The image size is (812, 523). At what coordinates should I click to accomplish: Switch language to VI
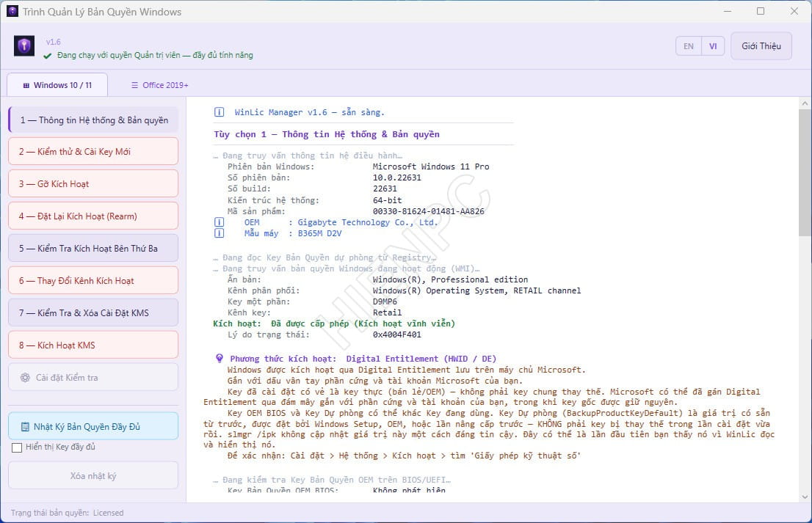coord(713,46)
